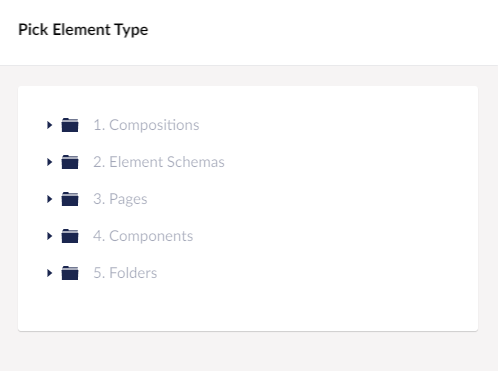The height and width of the screenshot is (371, 498).
Task: Select the "1. Compositions" label
Action: pyautogui.click(x=146, y=125)
